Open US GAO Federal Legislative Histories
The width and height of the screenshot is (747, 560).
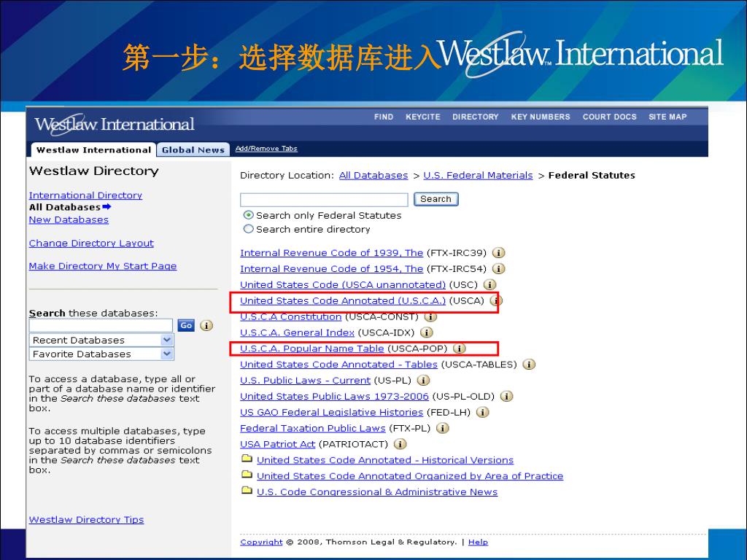tap(332, 413)
